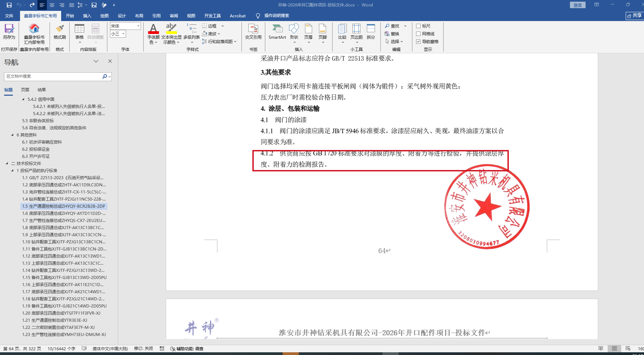Apply center alignment from quick access toolbar

[52, 5]
